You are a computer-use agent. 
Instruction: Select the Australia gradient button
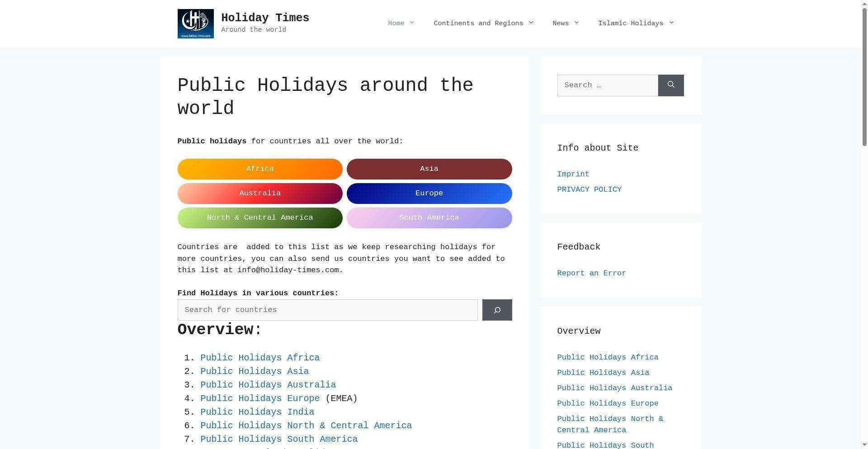point(260,194)
